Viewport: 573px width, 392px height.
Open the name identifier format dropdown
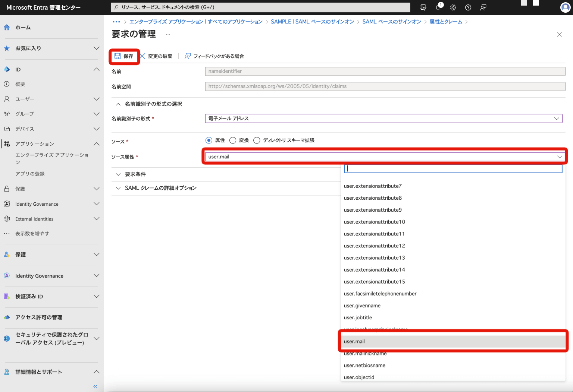tap(383, 118)
